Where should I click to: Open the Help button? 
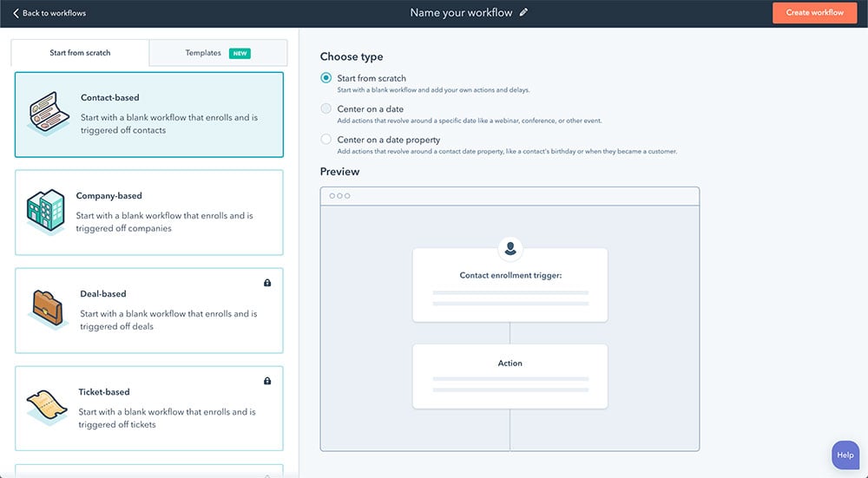845,455
